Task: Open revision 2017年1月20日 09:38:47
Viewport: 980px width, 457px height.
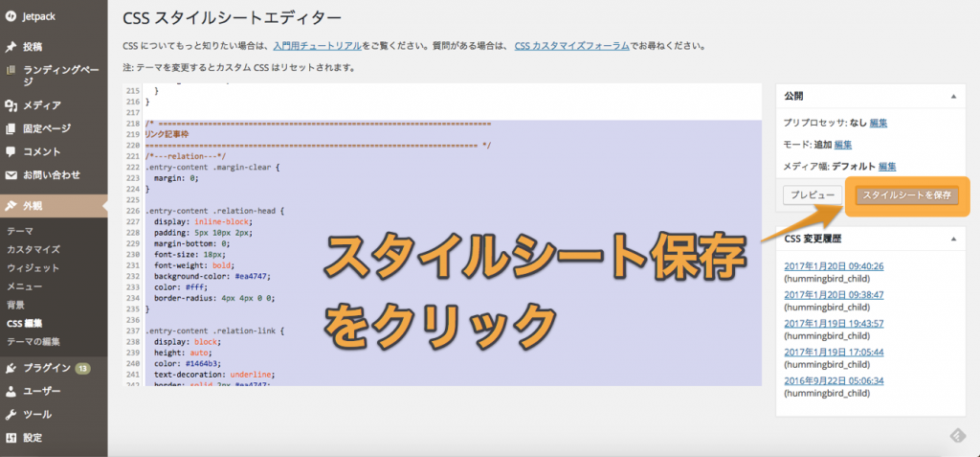Action: tap(834, 295)
